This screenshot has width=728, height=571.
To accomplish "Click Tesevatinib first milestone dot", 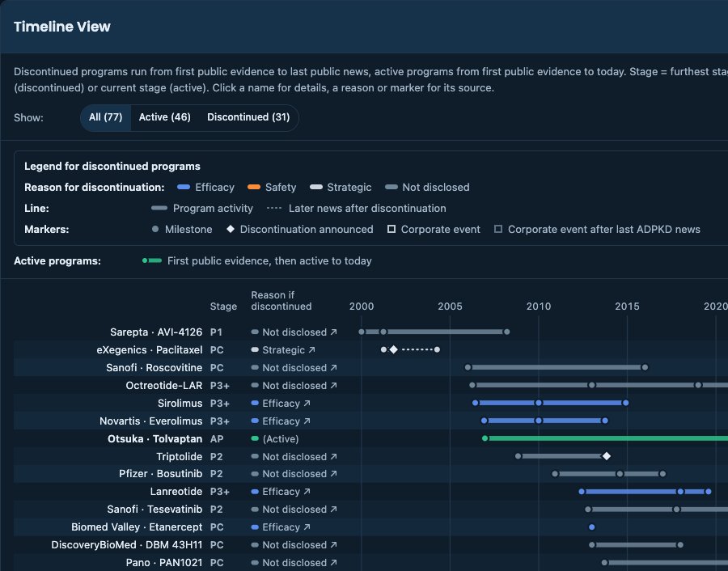I will pos(588,510).
